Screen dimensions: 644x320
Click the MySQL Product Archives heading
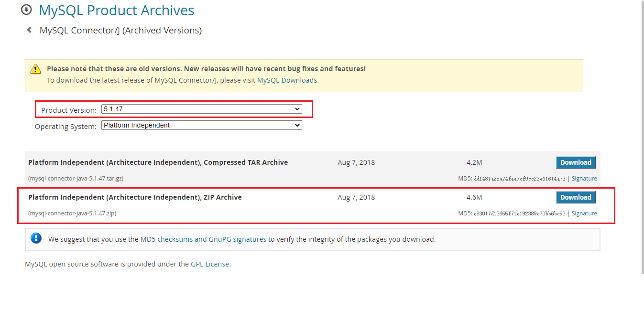click(x=116, y=10)
